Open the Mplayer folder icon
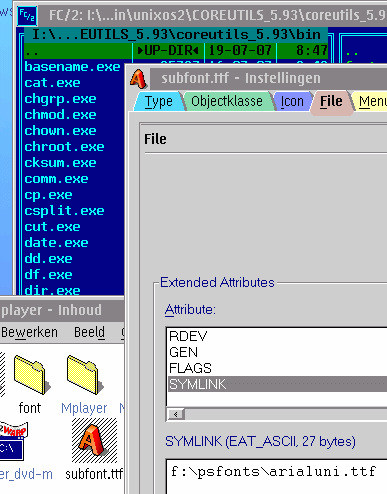The height and width of the screenshot is (494, 387). [85, 375]
